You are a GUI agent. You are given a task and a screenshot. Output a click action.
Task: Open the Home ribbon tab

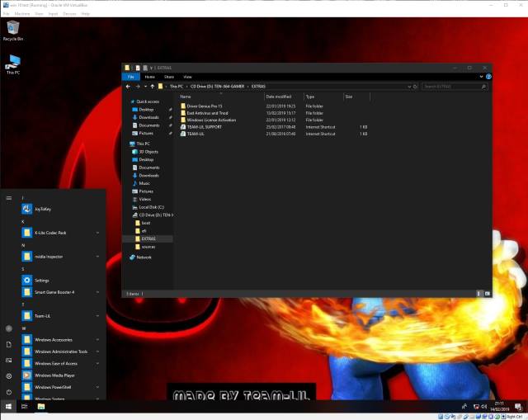(150, 77)
